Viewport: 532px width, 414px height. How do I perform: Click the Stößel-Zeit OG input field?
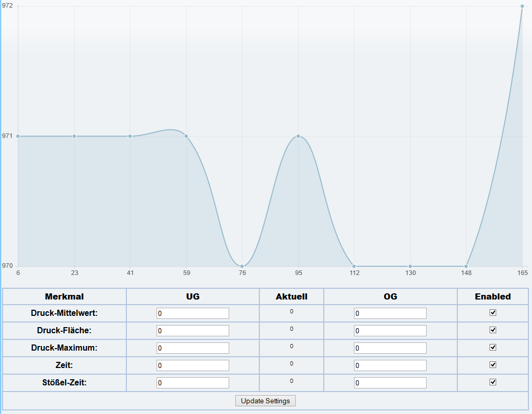[390, 383]
